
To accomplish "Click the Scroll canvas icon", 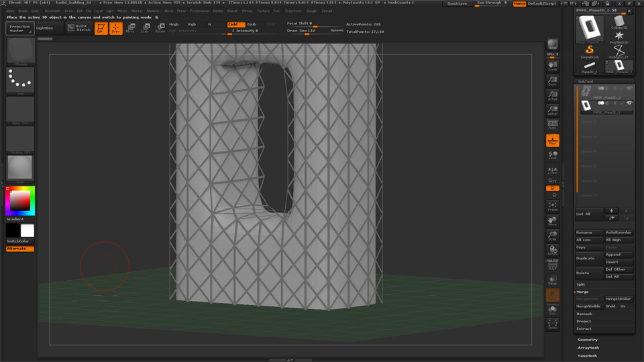I will click(x=552, y=66).
